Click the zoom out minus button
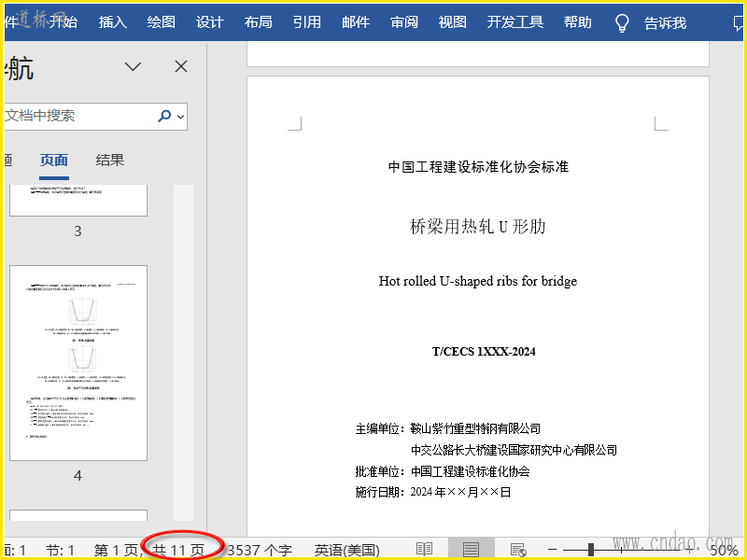The height and width of the screenshot is (560, 747). 553,550
